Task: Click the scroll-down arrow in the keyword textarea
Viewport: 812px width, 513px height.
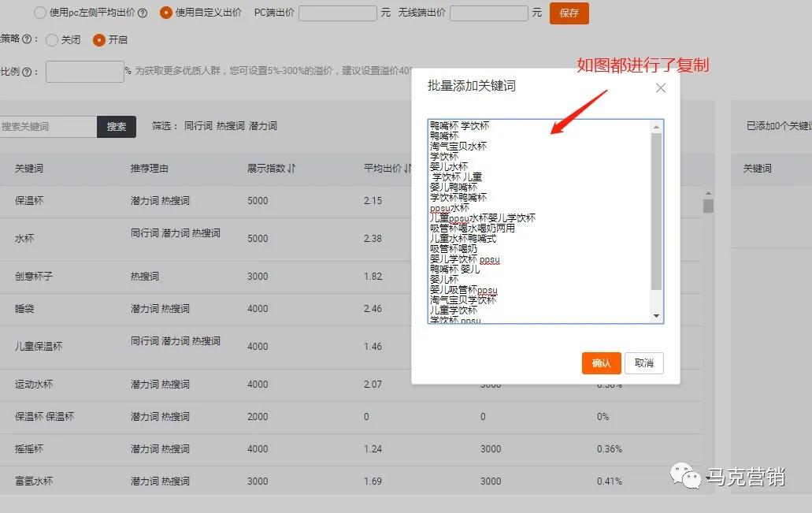Action: coord(657,315)
